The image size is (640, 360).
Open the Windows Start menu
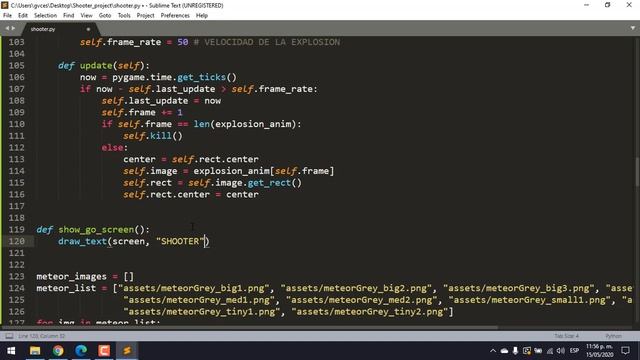(x=11, y=351)
